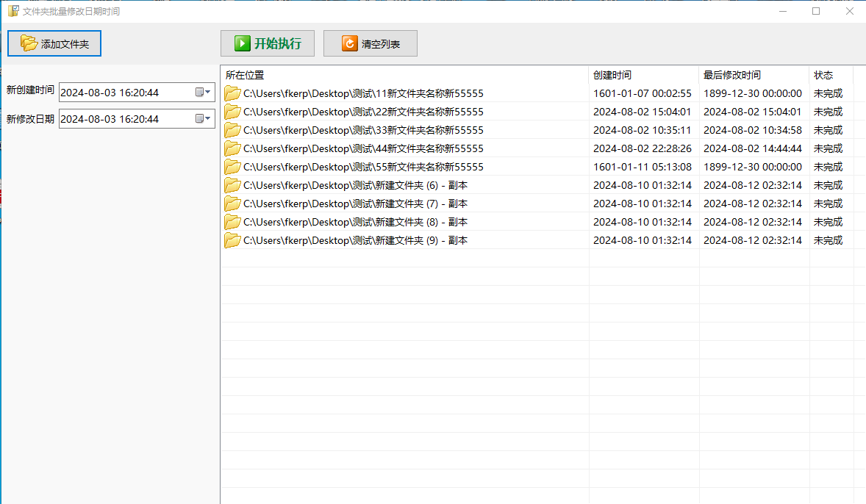The image size is (866, 504).
Task: Click inside the 新创建时间 date field
Action: click(x=125, y=93)
